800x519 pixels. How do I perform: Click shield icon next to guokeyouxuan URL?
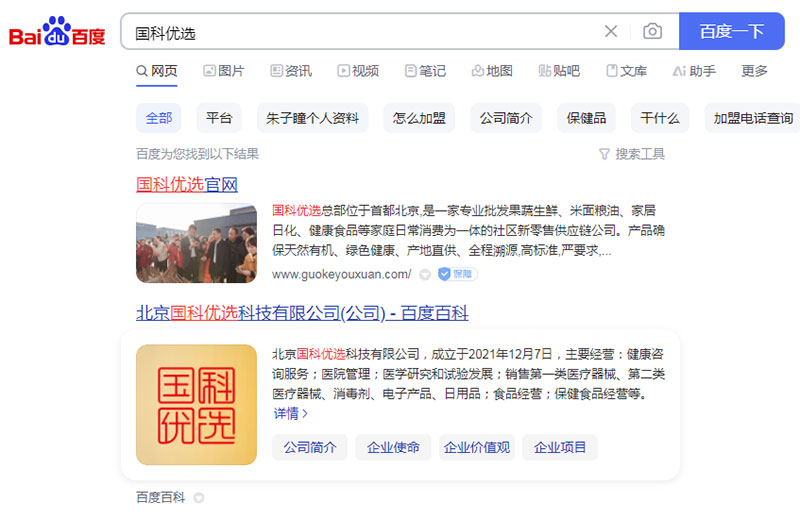tap(425, 274)
